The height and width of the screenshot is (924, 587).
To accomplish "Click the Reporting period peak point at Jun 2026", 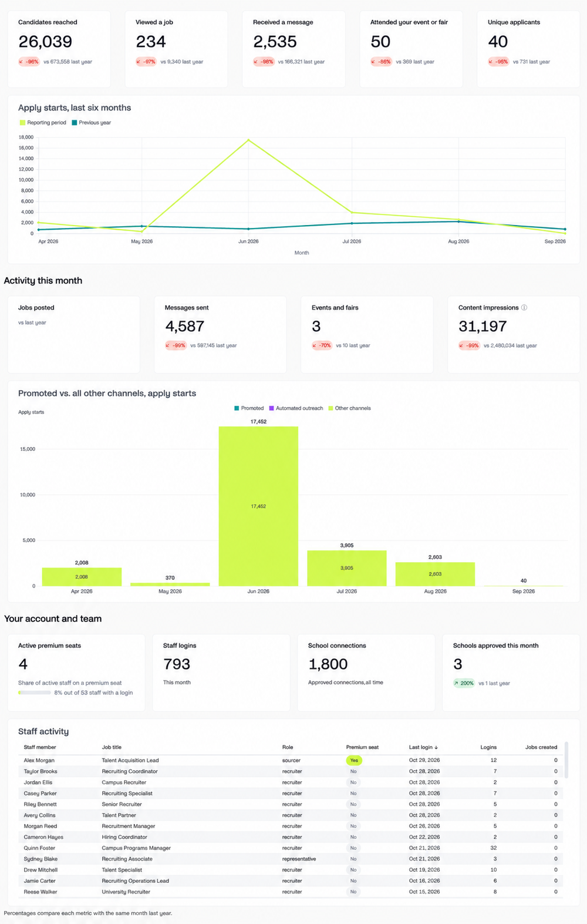I will [248, 140].
